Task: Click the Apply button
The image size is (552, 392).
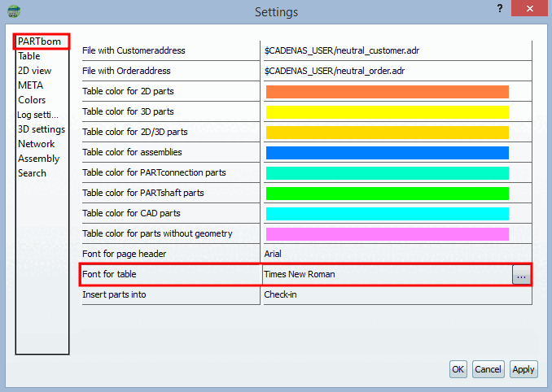Action: pos(524,369)
